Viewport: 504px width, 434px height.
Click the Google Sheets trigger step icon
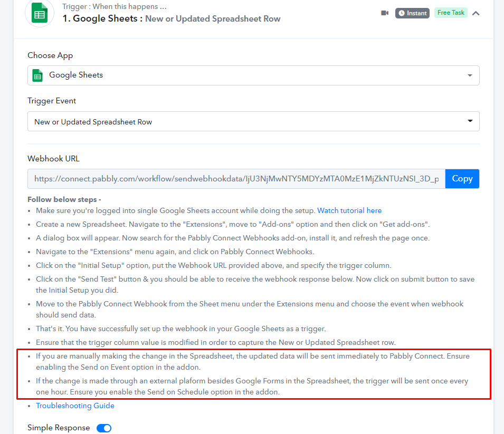click(x=40, y=13)
